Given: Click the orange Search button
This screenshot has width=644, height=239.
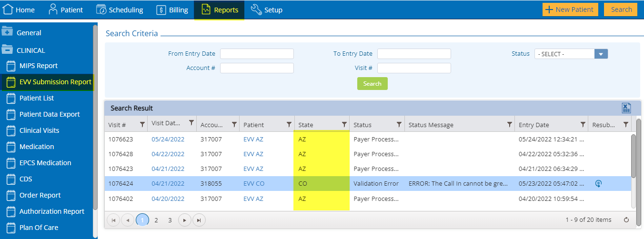Looking at the screenshot, I should tap(621, 10).
